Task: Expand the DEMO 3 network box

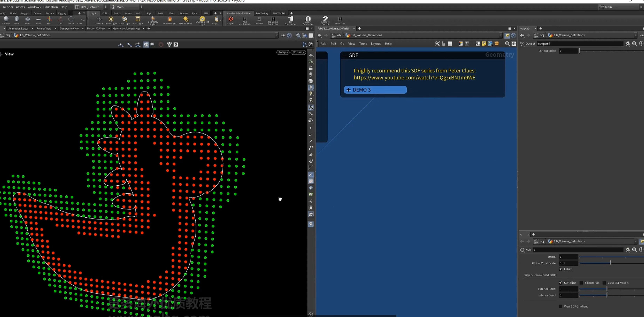Action: click(x=348, y=90)
